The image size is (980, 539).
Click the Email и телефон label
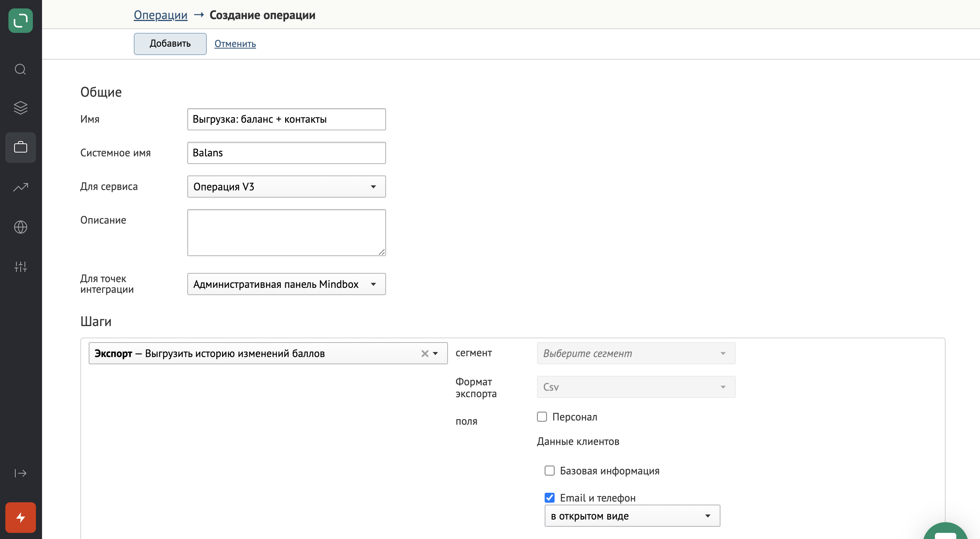tap(598, 498)
